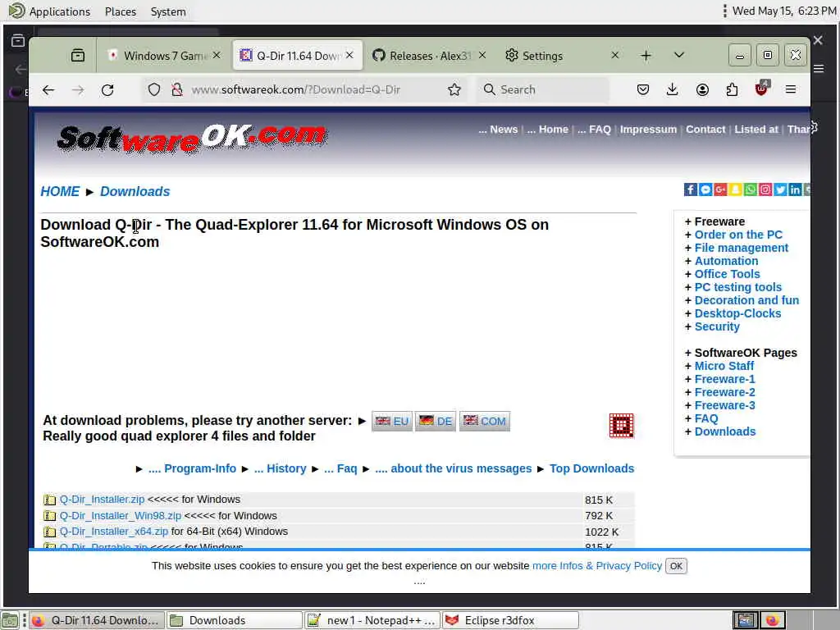Download Q-Dir_Installer_Win98.zip
This screenshot has height=630, width=840.
[x=120, y=515]
